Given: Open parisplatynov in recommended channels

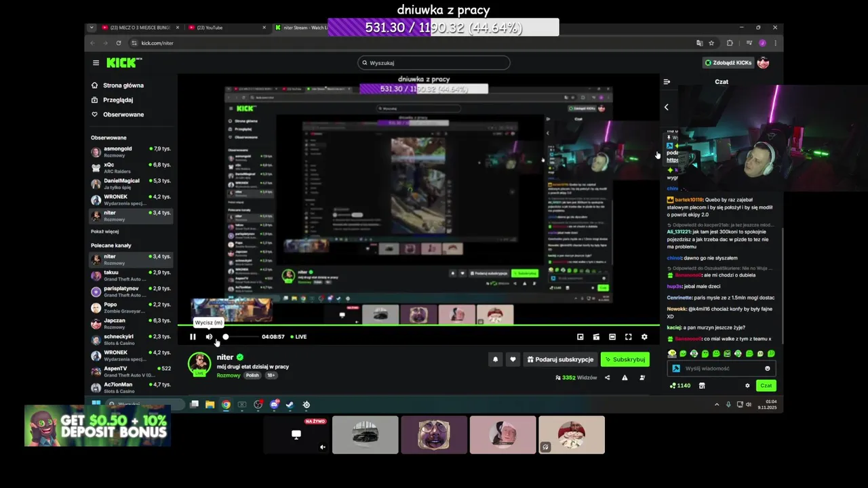Looking at the screenshot, I should (130, 291).
